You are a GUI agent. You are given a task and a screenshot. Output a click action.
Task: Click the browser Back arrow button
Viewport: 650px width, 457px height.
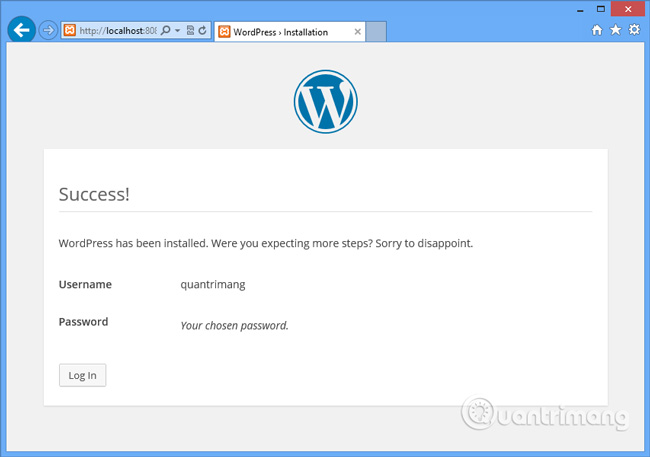point(21,30)
